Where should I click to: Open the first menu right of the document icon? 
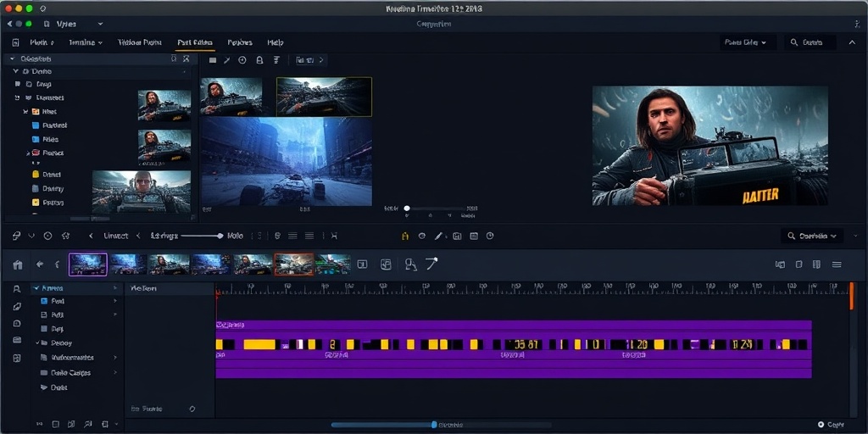click(42, 42)
